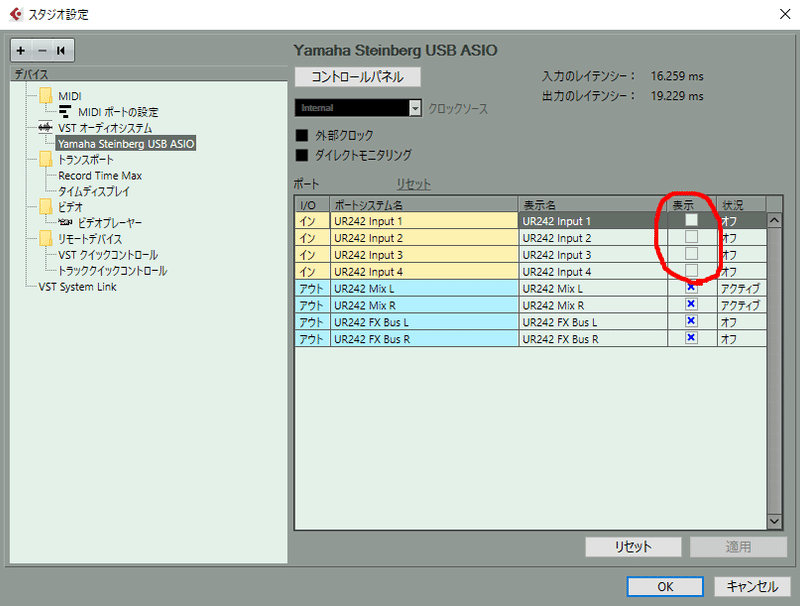Open the Internal clock source dropdown
The image size is (800, 606).
click(x=358, y=108)
